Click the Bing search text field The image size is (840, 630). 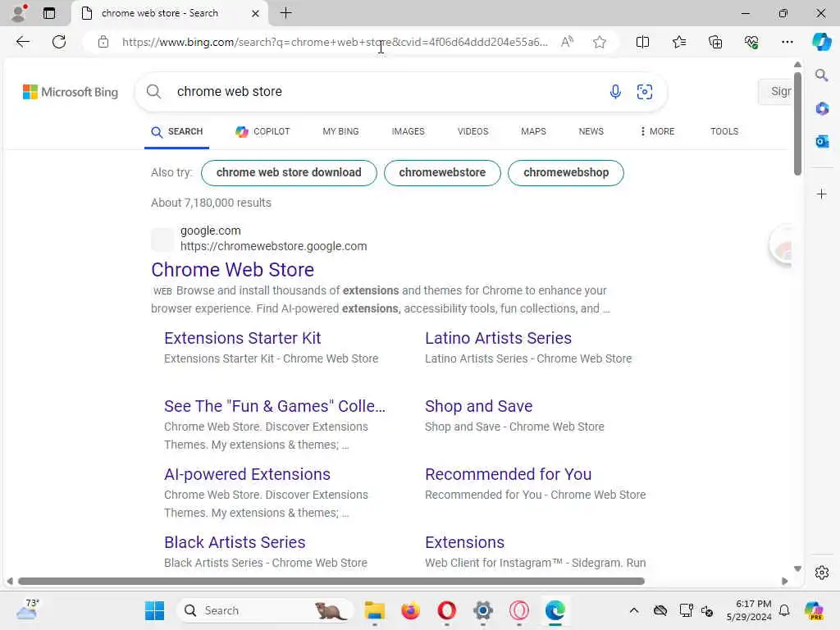tap(386, 92)
